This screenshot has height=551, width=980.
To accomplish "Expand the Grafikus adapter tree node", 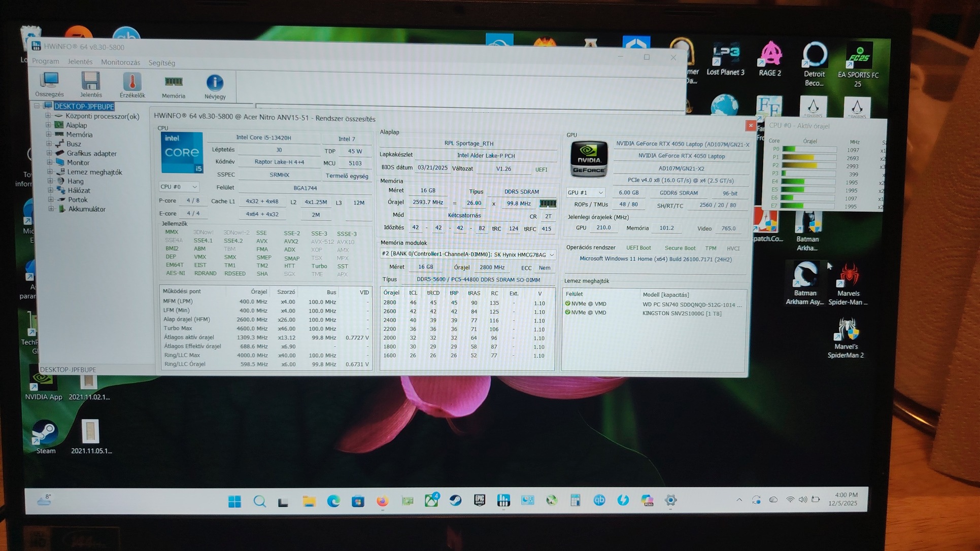I will click(49, 153).
